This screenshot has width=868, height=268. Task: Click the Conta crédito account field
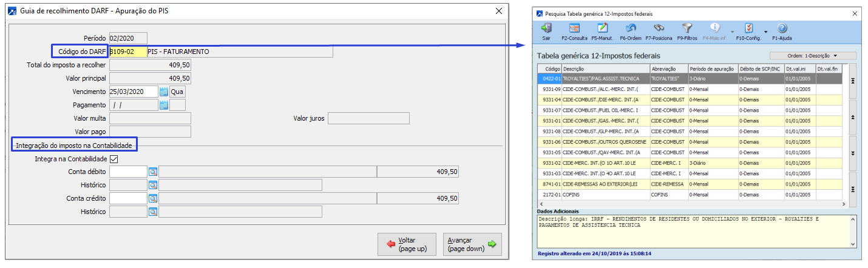click(x=128, y=198)
